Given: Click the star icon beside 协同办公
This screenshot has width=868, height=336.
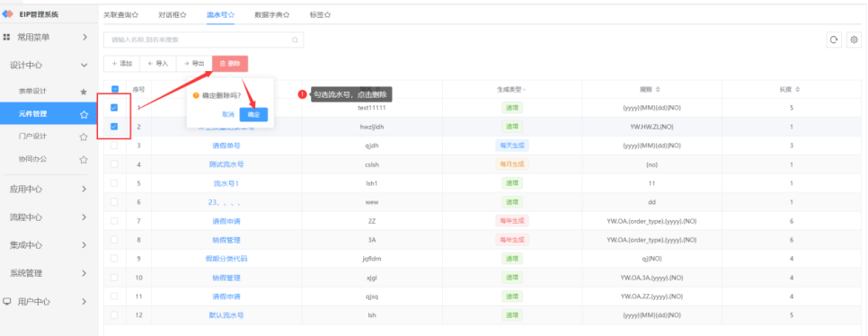Looking at the screenshot, I should pos(84,159).
